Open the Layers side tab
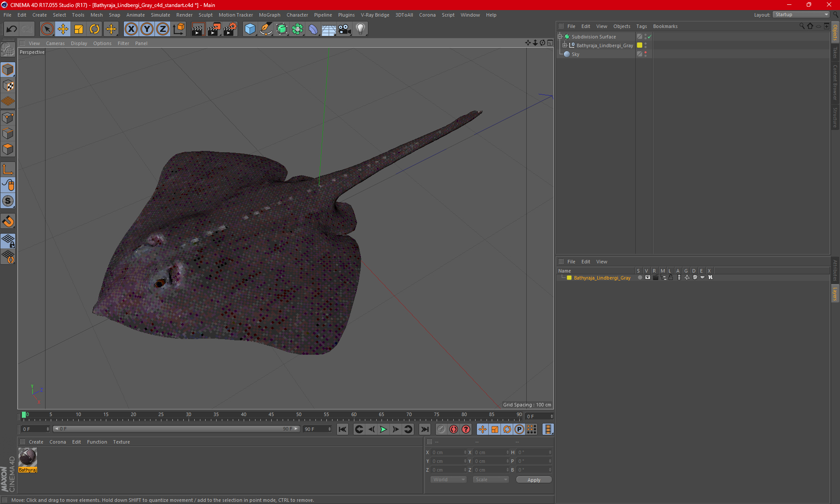840x504 pixels. [835, 294]
